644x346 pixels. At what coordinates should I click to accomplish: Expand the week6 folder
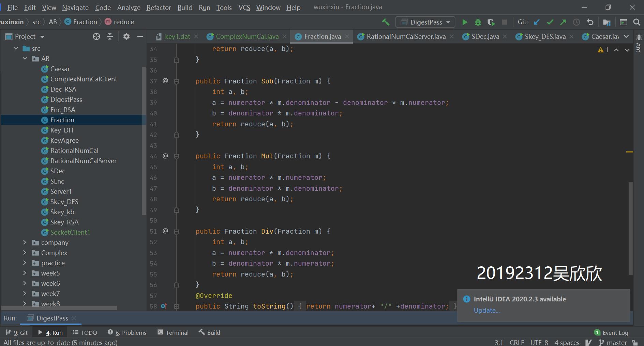point(25,283)
